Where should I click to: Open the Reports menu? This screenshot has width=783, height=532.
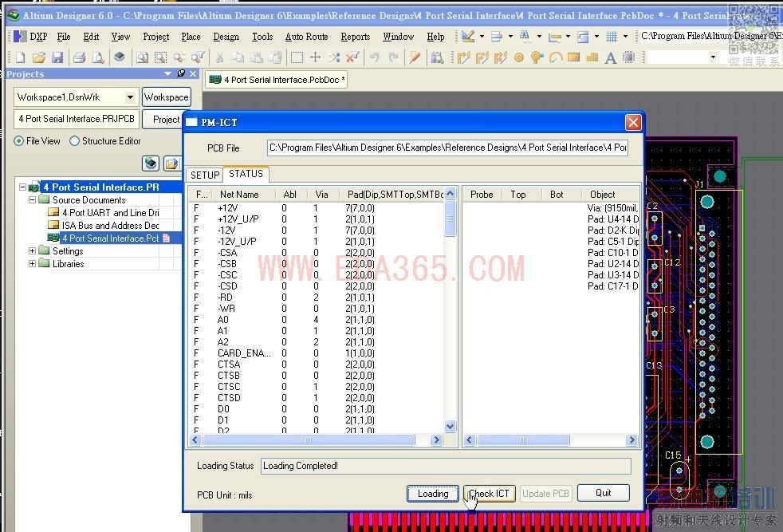coord(355,37)
